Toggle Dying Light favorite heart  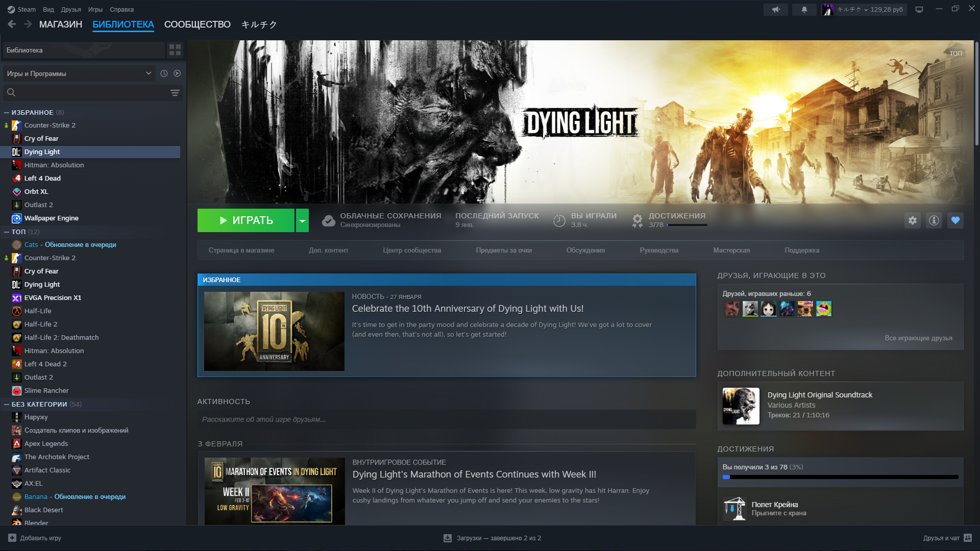[x=955, y=220]
